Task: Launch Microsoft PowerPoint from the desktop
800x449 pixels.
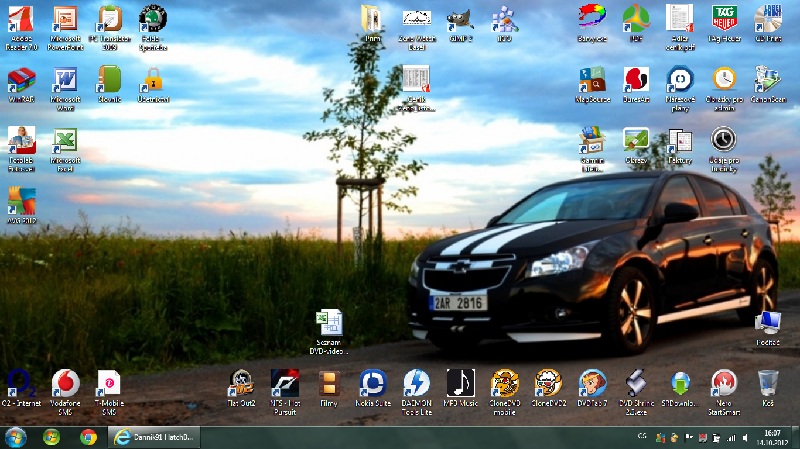Action: 65,20
